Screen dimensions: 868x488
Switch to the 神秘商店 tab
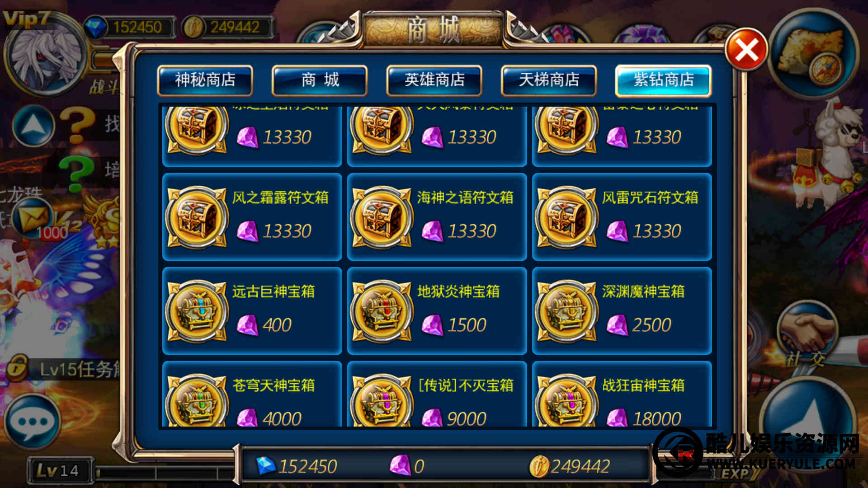tap(205, 80)
